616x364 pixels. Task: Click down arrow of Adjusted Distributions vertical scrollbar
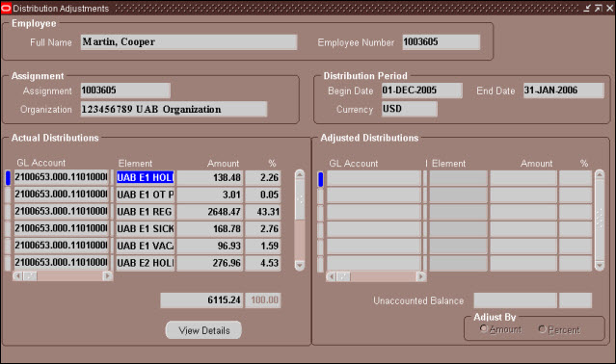coord(600,266)
